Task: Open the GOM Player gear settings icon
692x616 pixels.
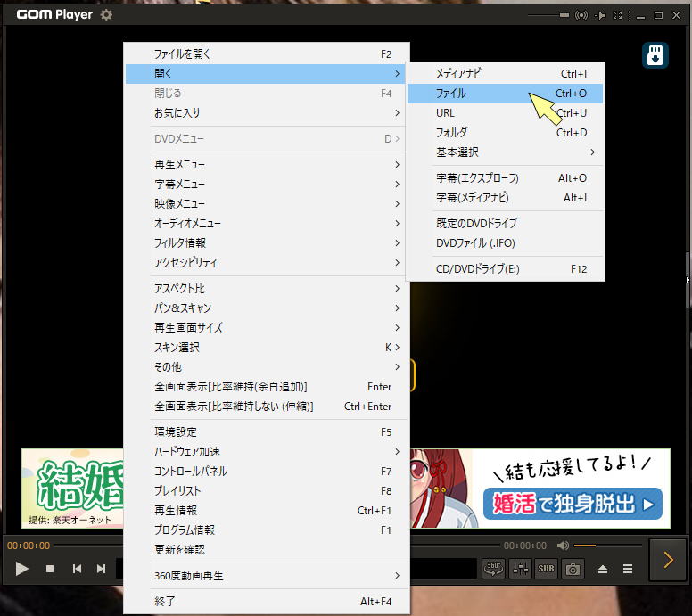Action: point(107,15)
